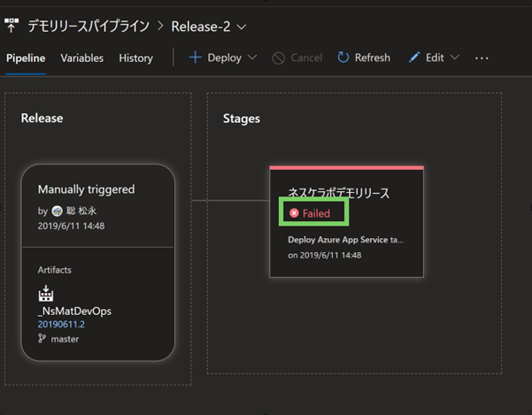The image size is (532, 415).
Task: Expand the Deploy dropdown arrow
Action: [x=252, y=57]
